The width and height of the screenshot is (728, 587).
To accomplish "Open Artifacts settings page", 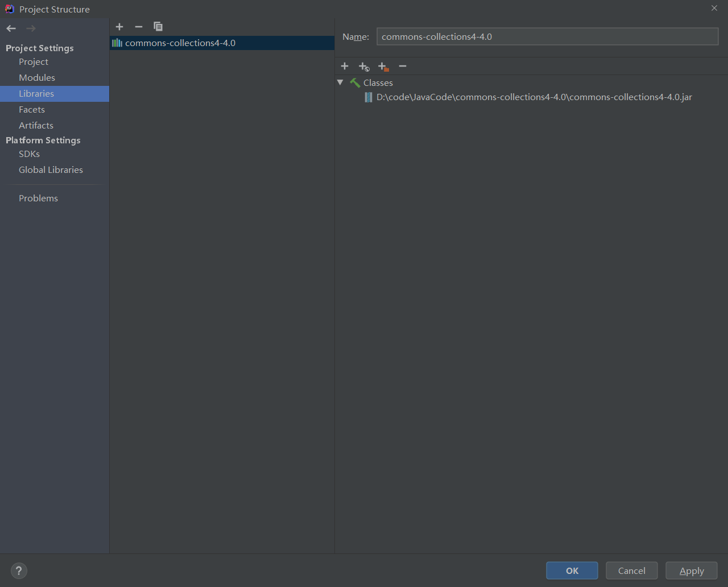I will point(36,125).
